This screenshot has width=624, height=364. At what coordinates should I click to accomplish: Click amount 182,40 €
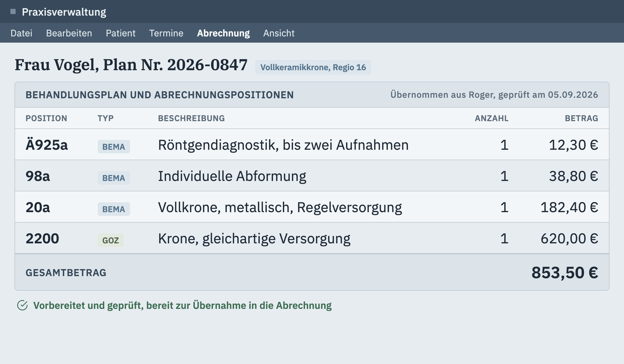(569, 207)
